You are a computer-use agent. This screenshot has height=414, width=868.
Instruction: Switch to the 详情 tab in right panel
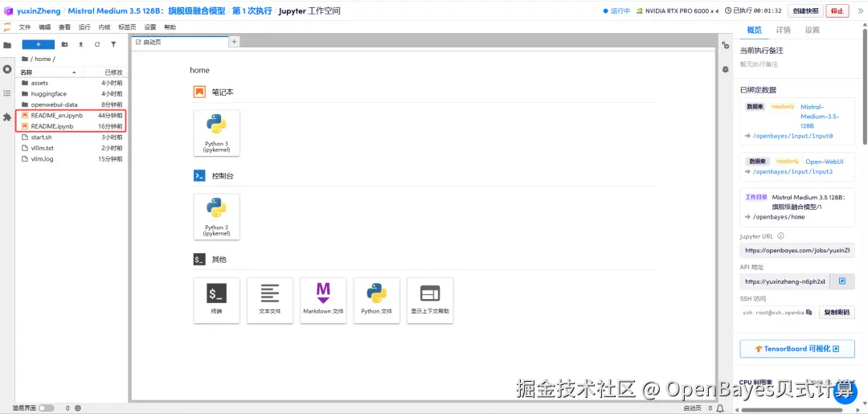click(x=784, y=30)
